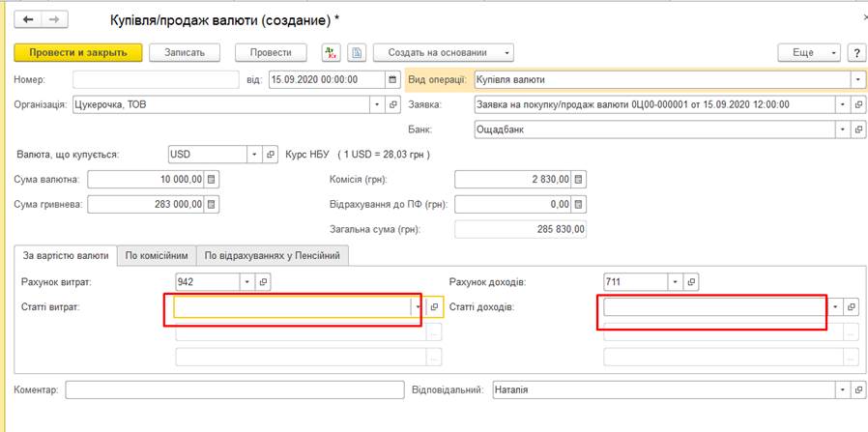The image size is (868, 432).
Task: Click into the Коментар input field
Action: [x=234, y=389]
